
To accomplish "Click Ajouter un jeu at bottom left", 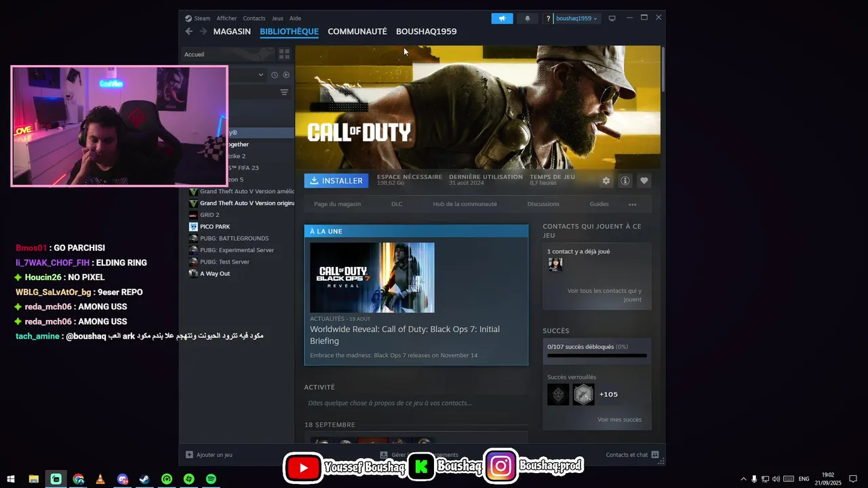I will [x=209, y=455].
